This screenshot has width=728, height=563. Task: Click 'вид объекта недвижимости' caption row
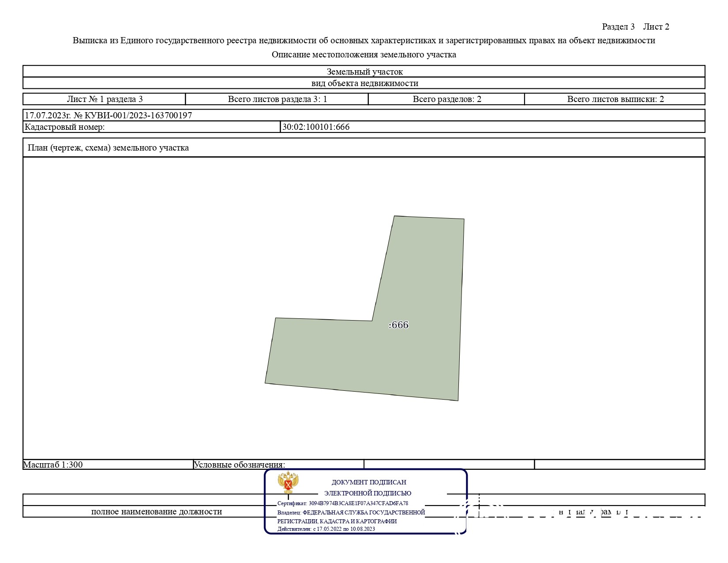pyautogui.click(x=364, y=83)
